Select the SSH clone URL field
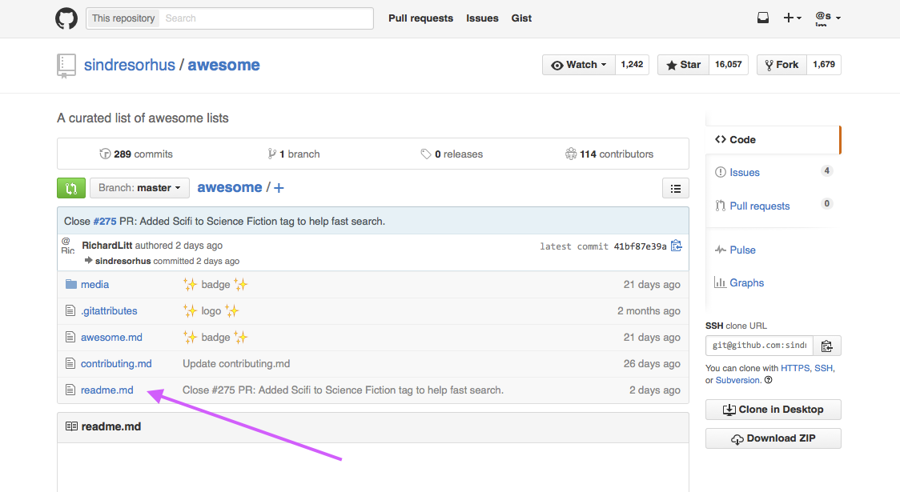The width and height of the screenshot is (900, 492). click(x=759, y=346)
